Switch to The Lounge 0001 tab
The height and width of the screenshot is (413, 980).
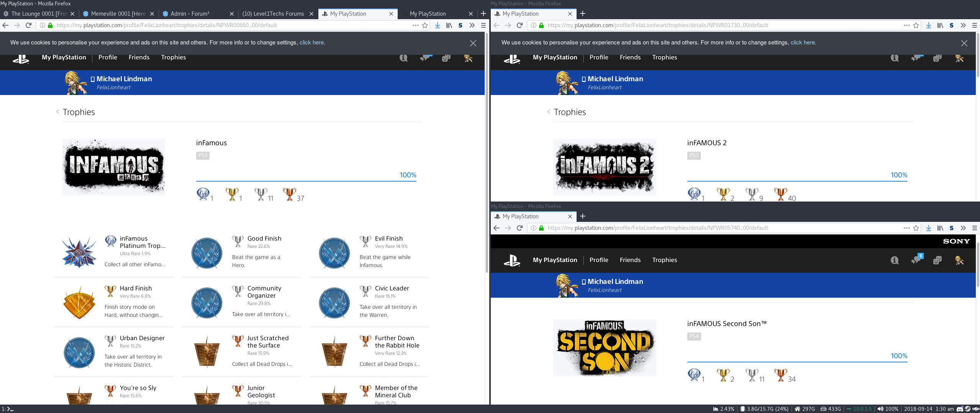[39, 14]
